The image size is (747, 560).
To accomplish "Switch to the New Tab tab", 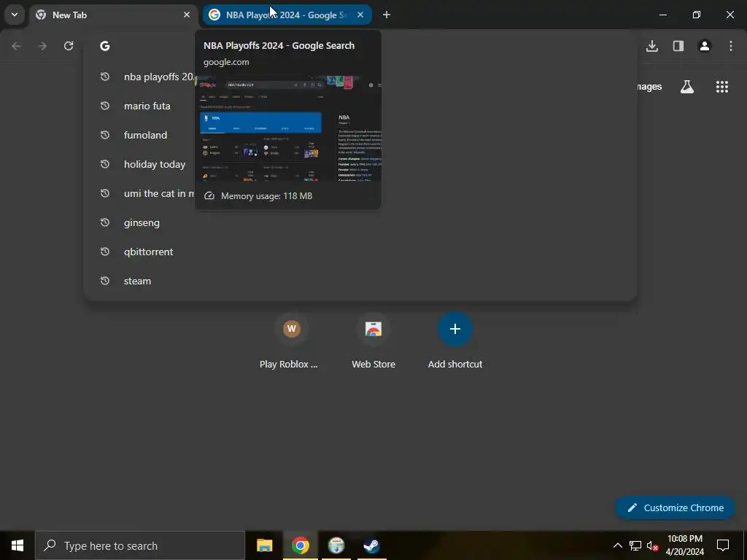I will coord(113,15).
